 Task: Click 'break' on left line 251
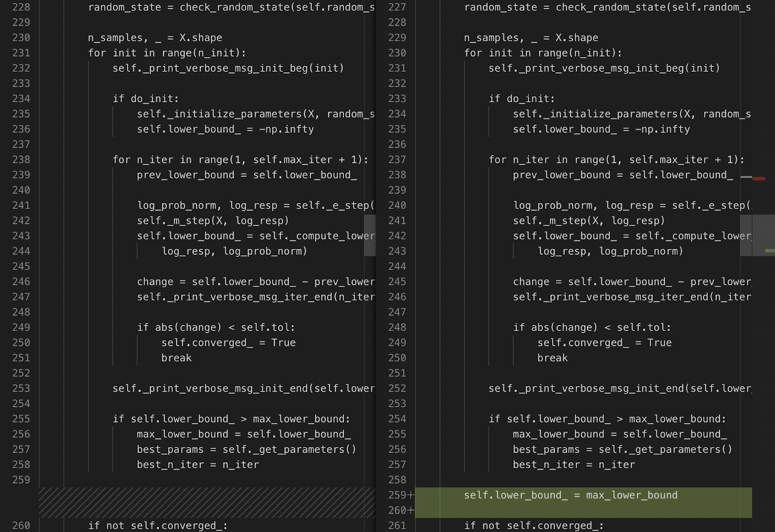(x=176, y=358)
